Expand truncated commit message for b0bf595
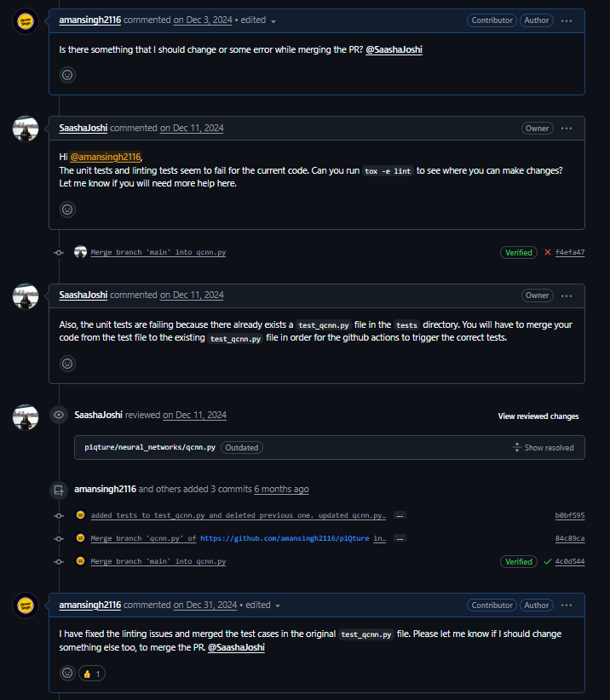 pos(398,514)
